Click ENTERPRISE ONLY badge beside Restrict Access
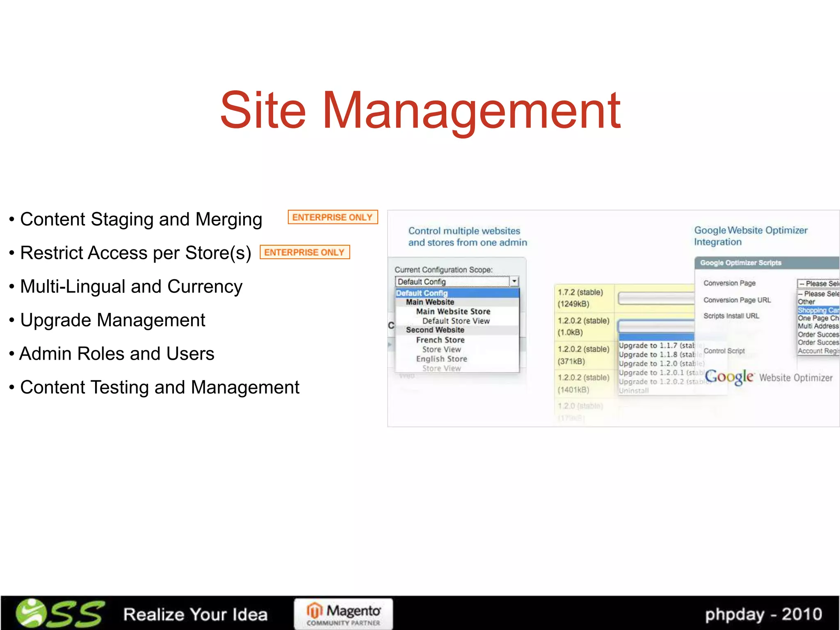The image size is (840, 630). point(305,252)
